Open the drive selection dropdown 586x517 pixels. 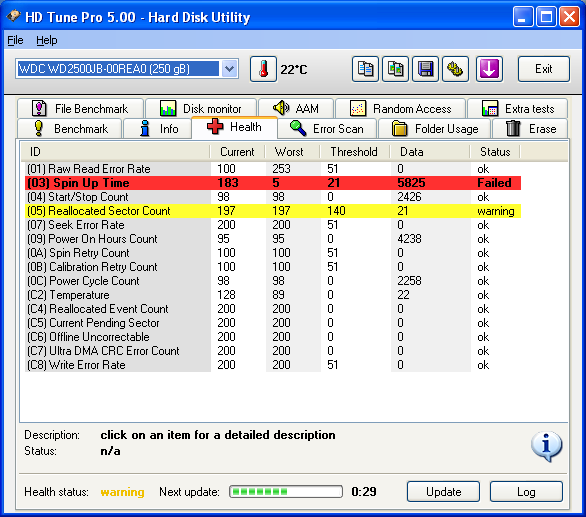point(229,69)
